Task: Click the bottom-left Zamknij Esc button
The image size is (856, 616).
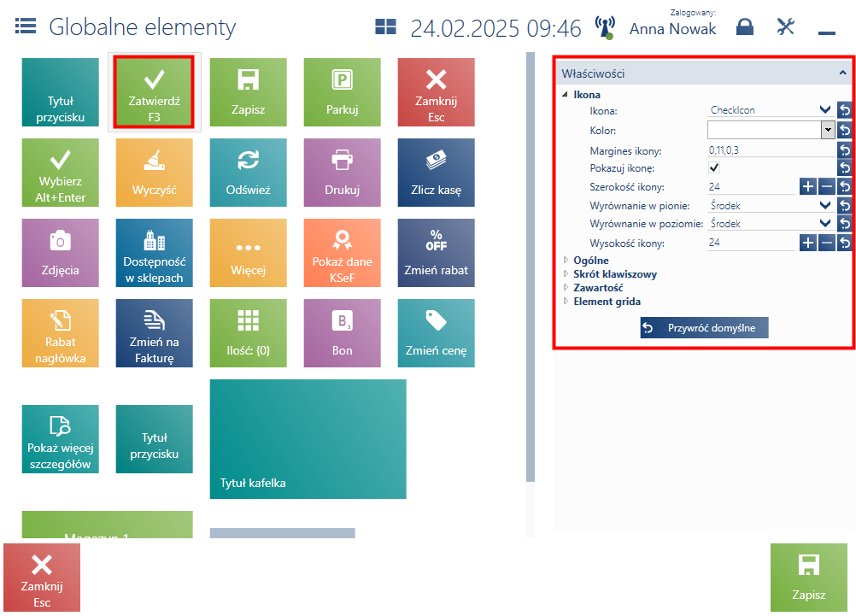Action: (42, 578)
